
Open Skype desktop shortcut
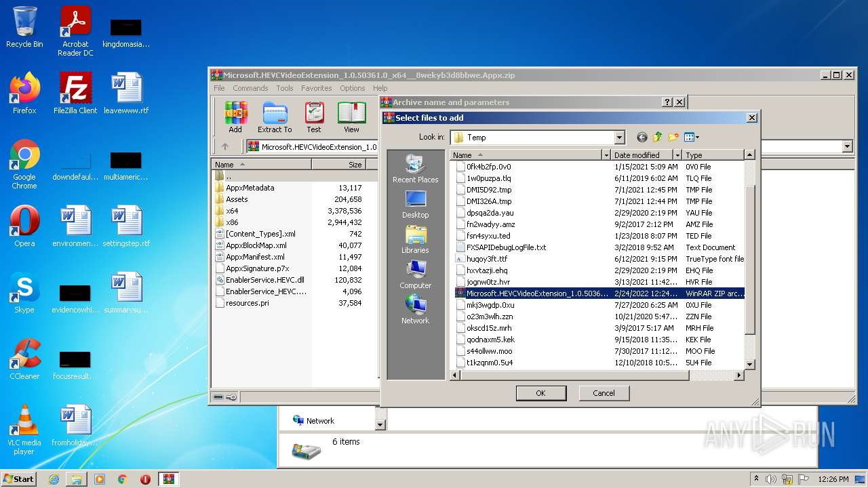tap(24, 293)
